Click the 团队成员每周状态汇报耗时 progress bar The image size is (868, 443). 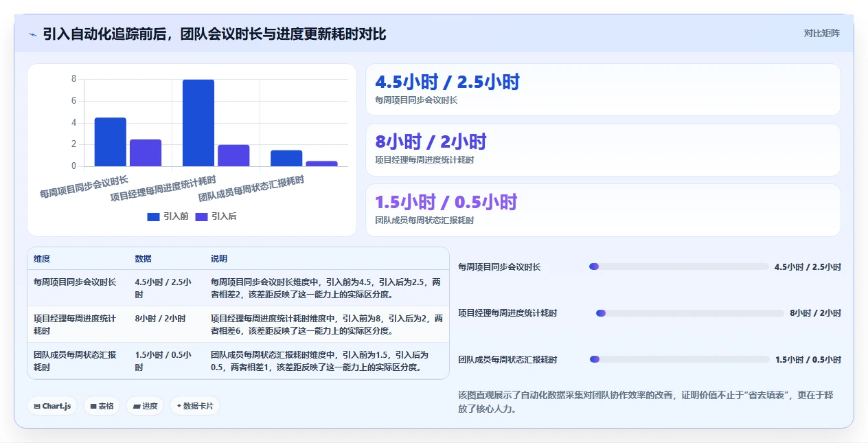[679, 359]
